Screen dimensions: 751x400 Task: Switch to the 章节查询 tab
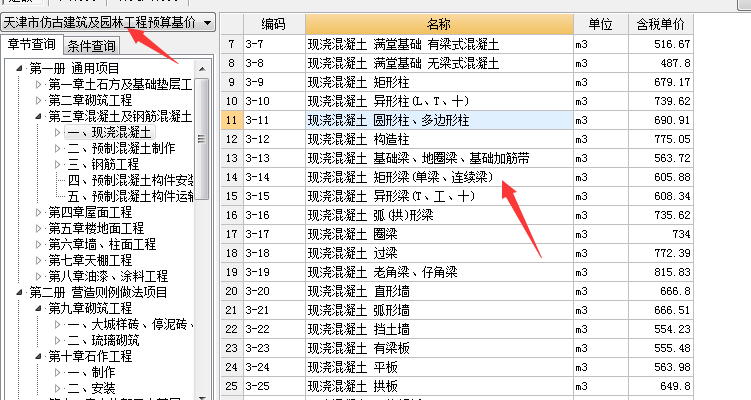click(32, 45)
